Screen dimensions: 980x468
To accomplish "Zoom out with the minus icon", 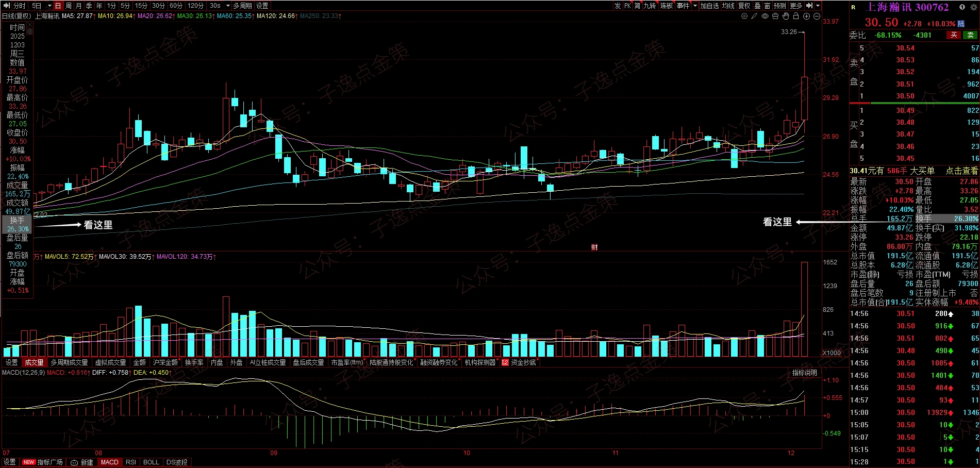I will [x=817, y=16].
